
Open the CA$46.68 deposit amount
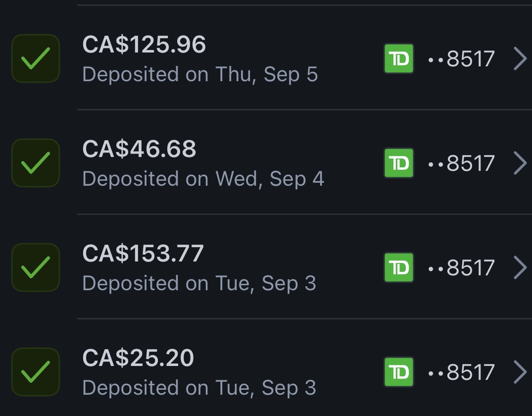[139, 149]
